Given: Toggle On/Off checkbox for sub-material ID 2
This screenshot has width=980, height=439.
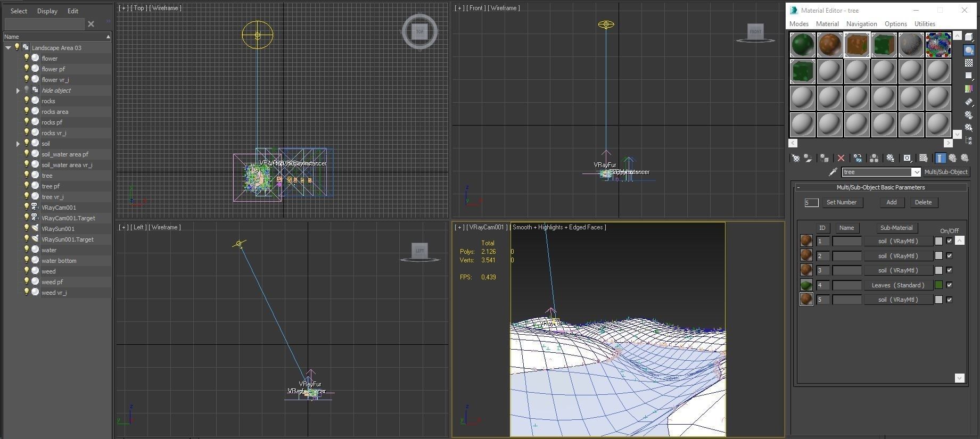Looking at the screenshot, I should [x=949, y=256].
